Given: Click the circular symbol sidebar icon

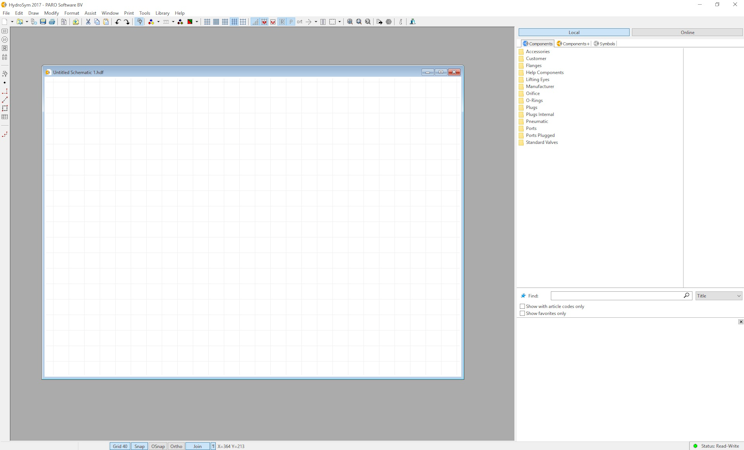Looking at the screenshot, I should (x=5, y=39).
